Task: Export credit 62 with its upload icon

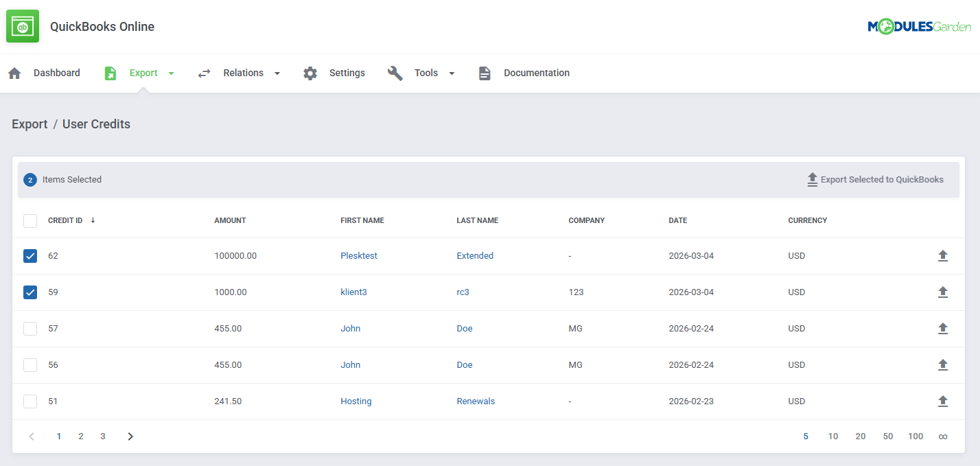Action: (943, 256)
